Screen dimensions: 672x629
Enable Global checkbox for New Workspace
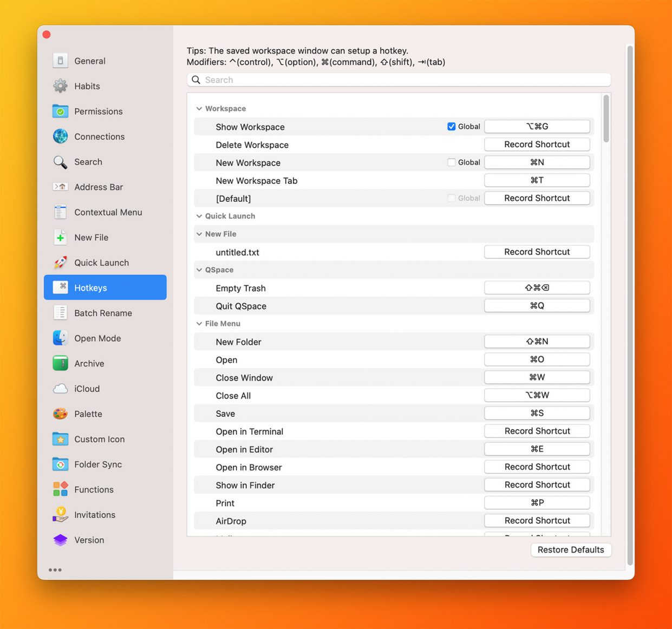pyautogui.click(x=451, y=162)
